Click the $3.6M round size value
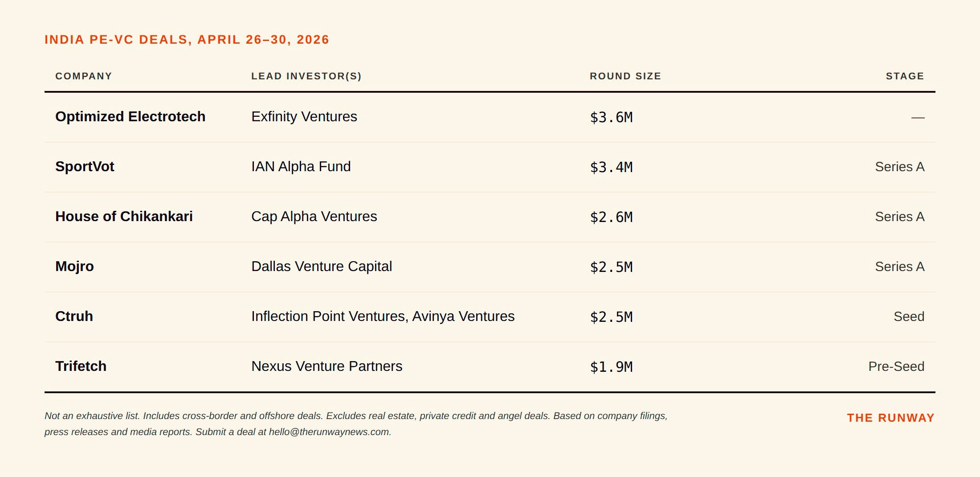 [611, 118]
